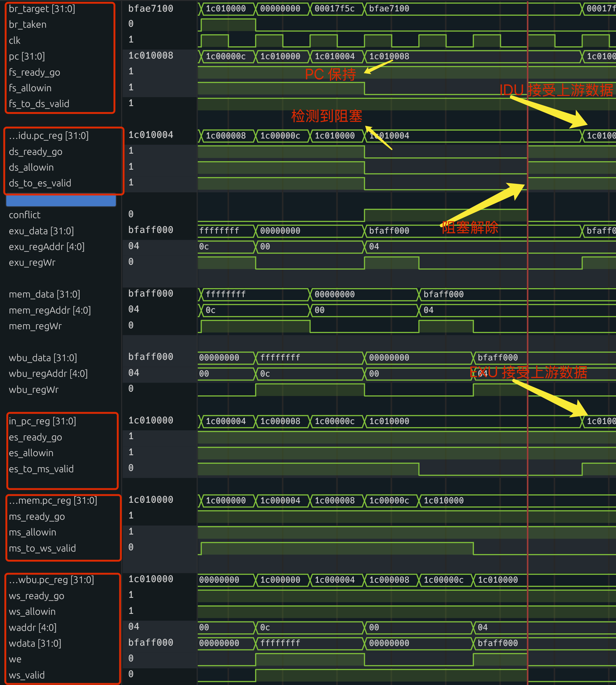This screenshot has height=685, width=616.
Task: Click the clk signal name
Action: coord(14,41)
